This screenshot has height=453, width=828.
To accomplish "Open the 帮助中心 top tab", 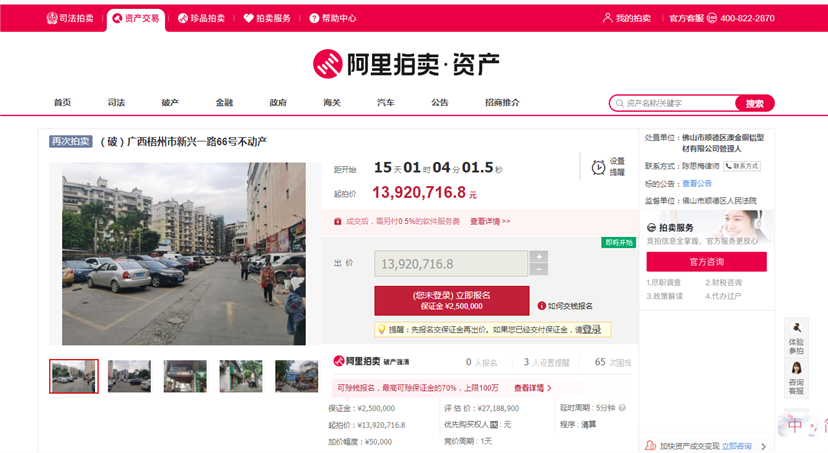I will tap(333, 18).
